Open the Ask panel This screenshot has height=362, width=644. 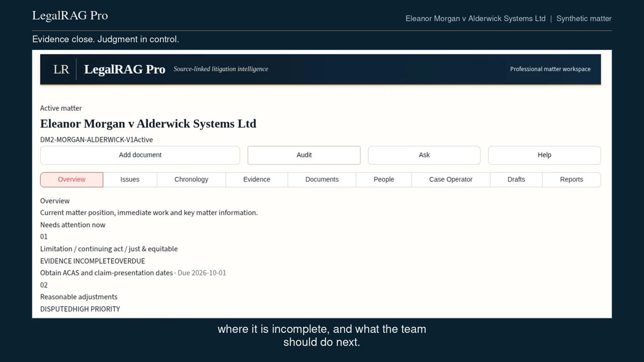(x=424, y=155)
